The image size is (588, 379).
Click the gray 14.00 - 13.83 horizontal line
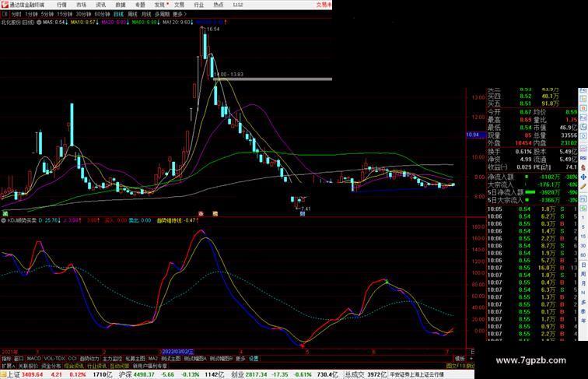point(273,79)
